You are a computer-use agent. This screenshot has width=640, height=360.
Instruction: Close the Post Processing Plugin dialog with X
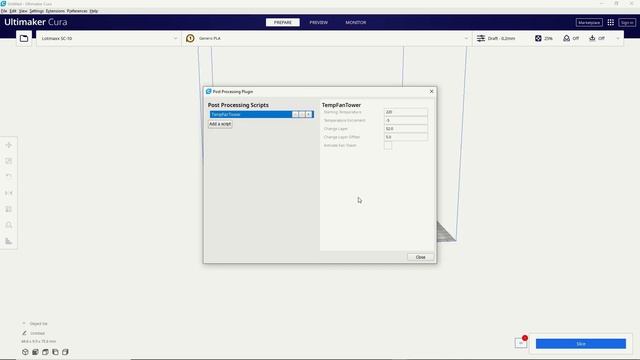pos(431,91)
